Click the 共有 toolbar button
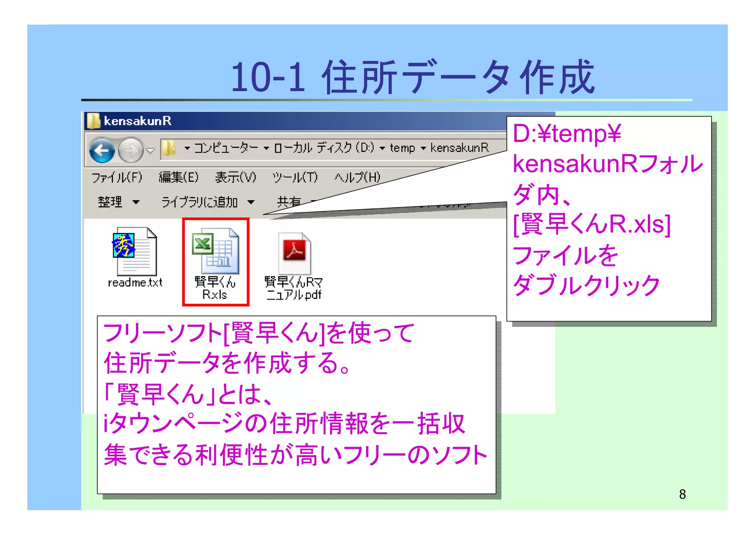 (289, 202)
